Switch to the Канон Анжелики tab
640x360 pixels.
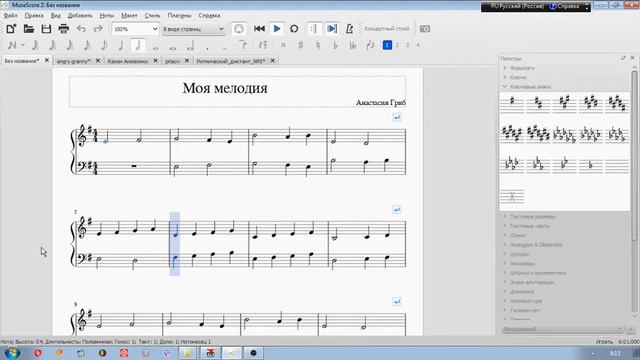(x=128, y=61)
